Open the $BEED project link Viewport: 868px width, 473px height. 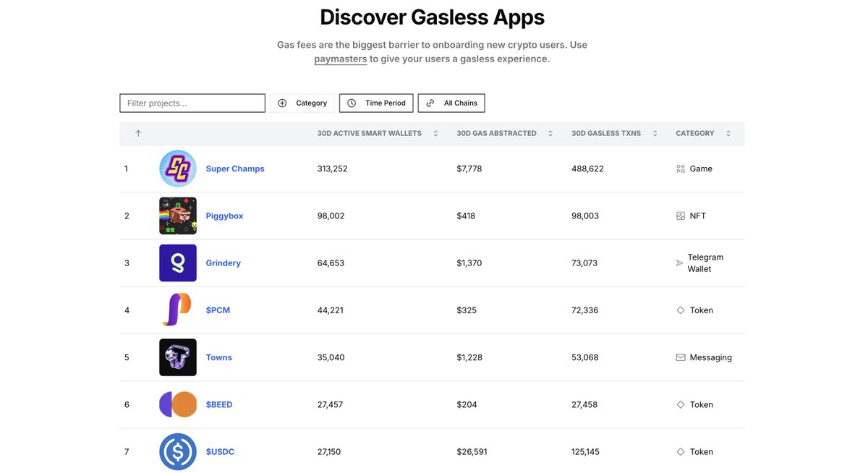(x=219, y=404)
